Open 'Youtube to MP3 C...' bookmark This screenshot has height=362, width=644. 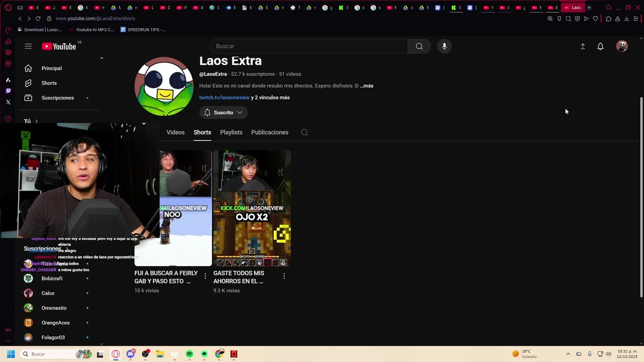coord(91,30)
